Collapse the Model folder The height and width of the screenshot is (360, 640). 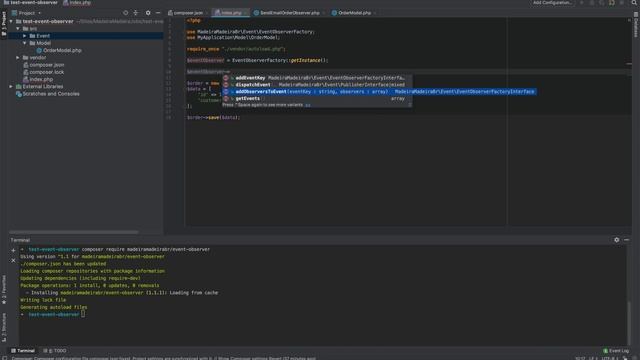(25, 43)
